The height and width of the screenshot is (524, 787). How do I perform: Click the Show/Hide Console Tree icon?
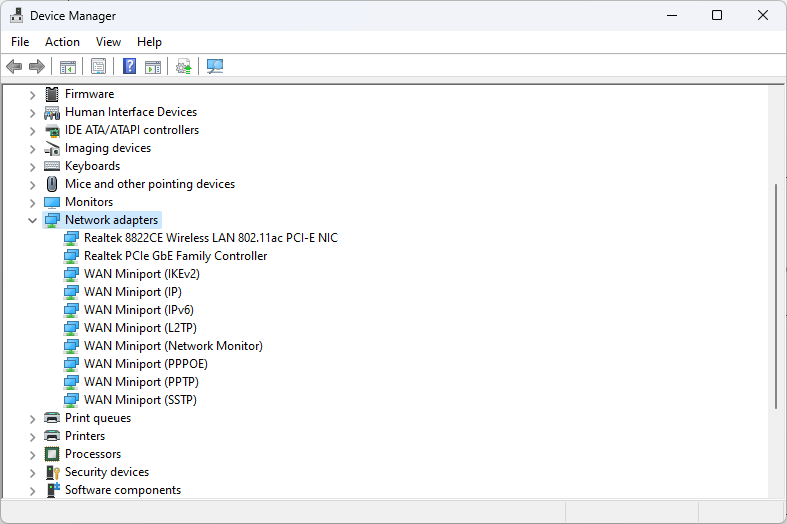tap(68, 67)
